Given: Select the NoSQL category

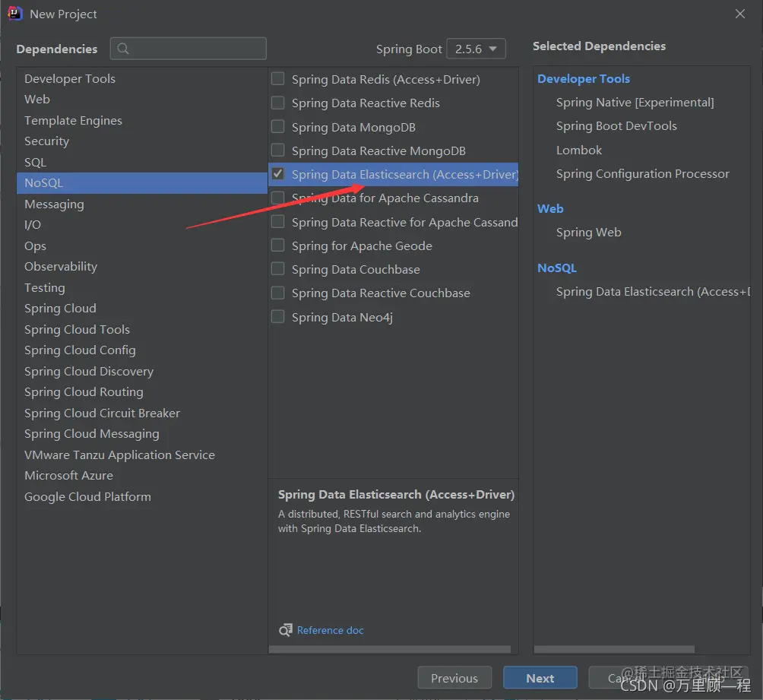Looking at the screenshot, I should click(x=141, y=183).
